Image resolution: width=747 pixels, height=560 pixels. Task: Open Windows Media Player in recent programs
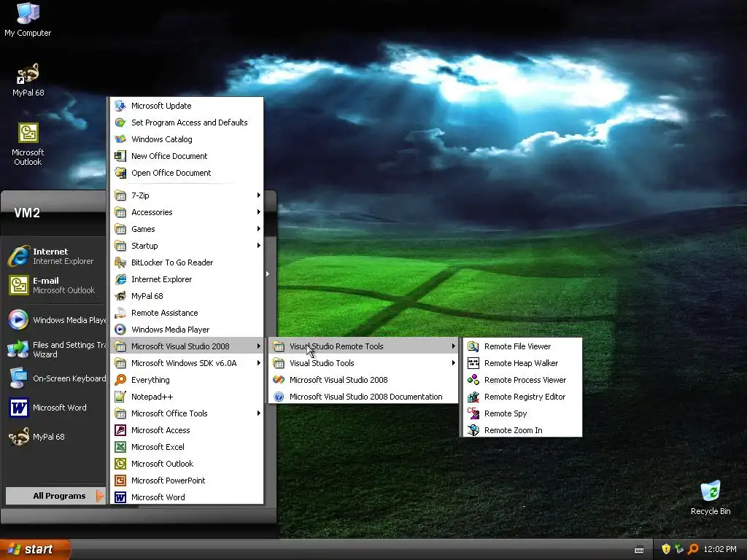(56, 320)
